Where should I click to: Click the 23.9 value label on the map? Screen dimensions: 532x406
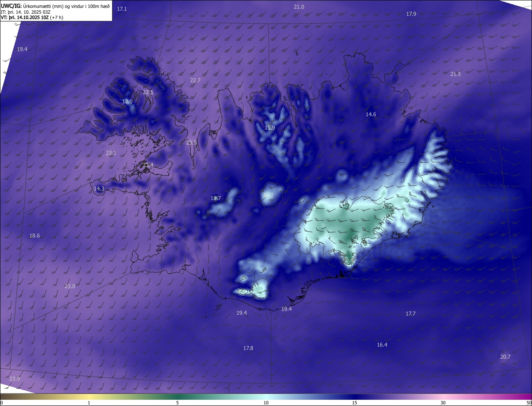pos(15,378)
